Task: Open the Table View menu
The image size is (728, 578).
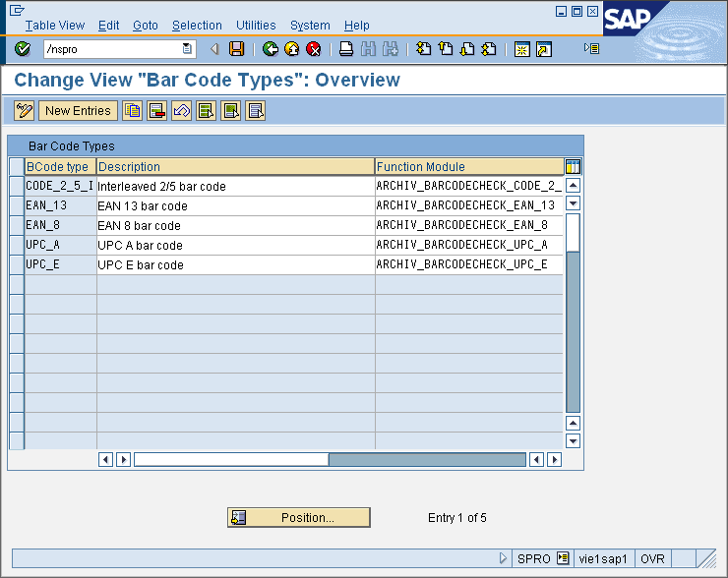Action: 55,26
